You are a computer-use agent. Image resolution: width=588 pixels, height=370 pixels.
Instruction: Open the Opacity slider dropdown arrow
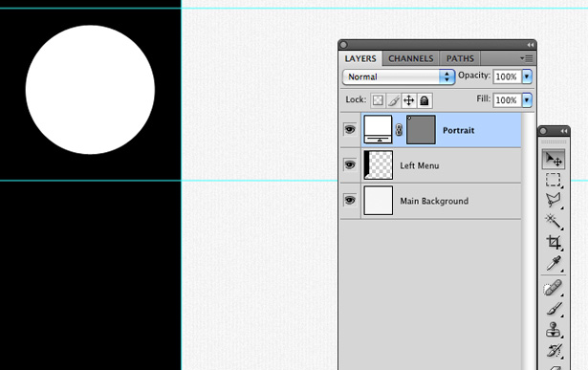coord(527,76)
